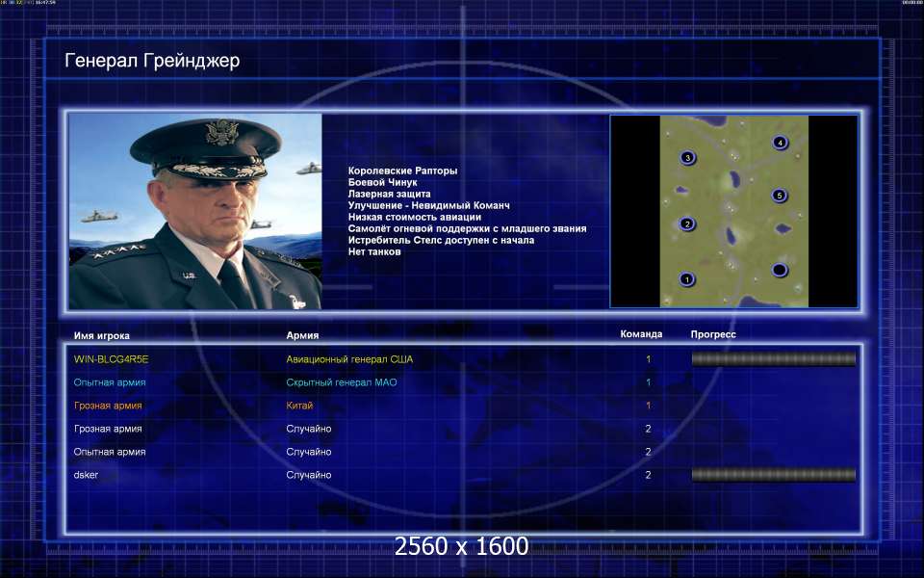Click 'Королевские Рапторы' in the ability list
The image size is (924, 578).
tap(402, 171)
